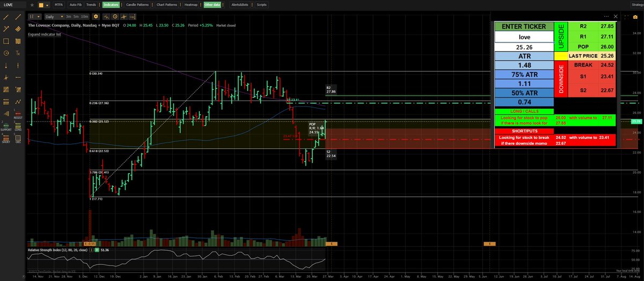This screenshot has width=644, height=281.
Task: Open the Scripts tab
Action: coord(261,5)
